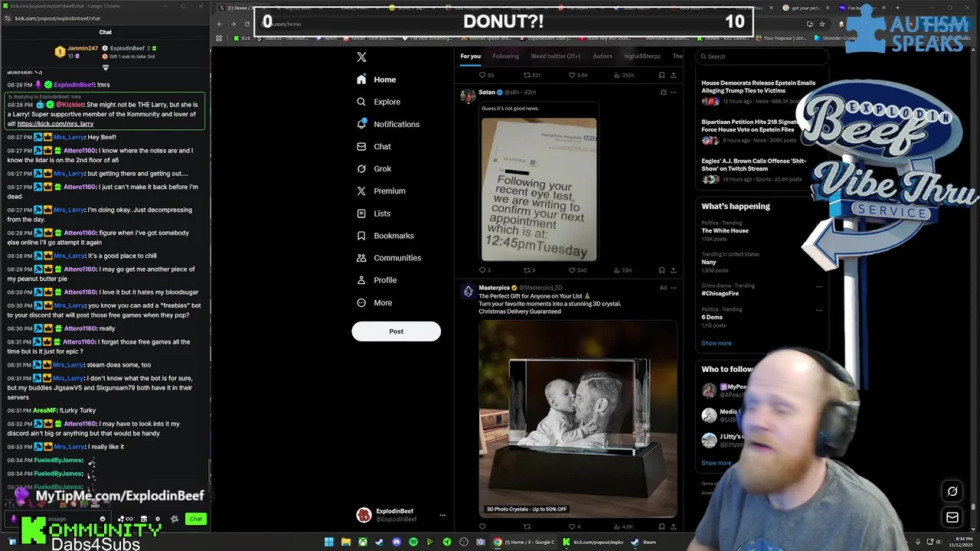Open Windows Start menu
The height and width of the screenshot is (551, 980).
329,542
